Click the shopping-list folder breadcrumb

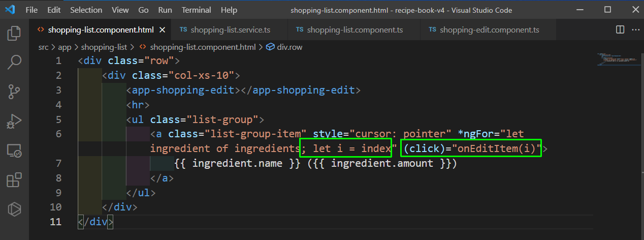tap(104, 47)
